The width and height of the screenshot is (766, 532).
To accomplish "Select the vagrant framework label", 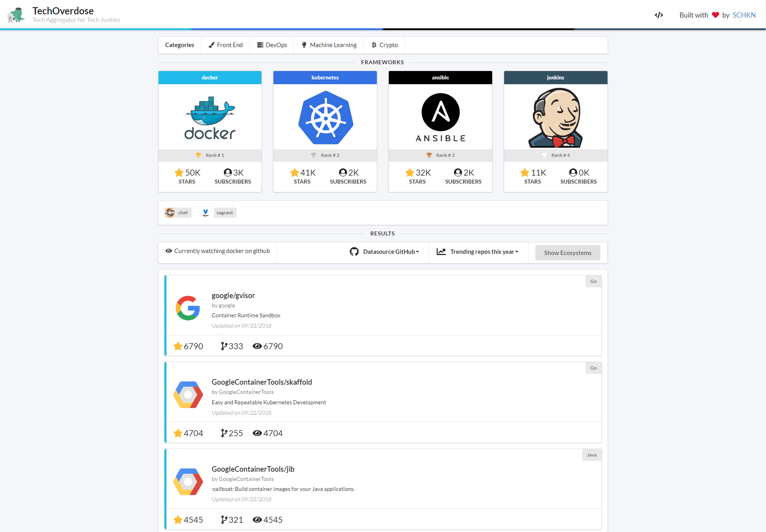I will [225, 213].
